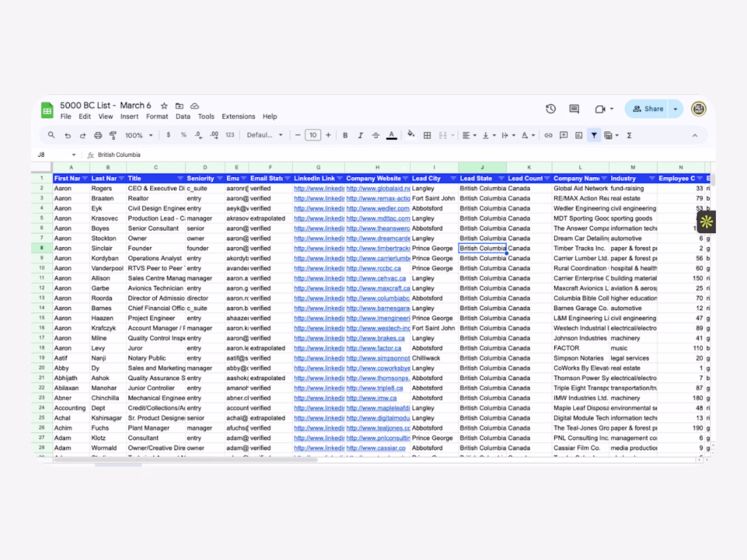Open the Title column filter
This screenshot has height=560, width=747.
click(180, 179)
